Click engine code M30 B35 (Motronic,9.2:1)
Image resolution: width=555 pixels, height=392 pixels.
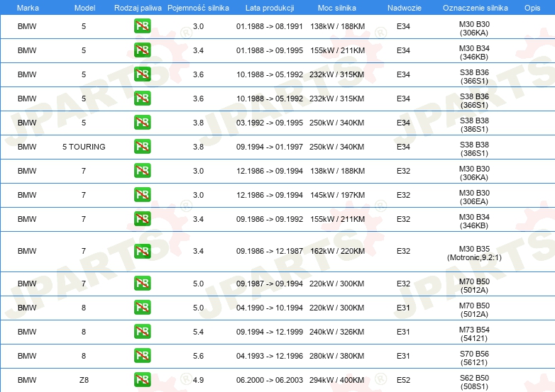[474, 253]
